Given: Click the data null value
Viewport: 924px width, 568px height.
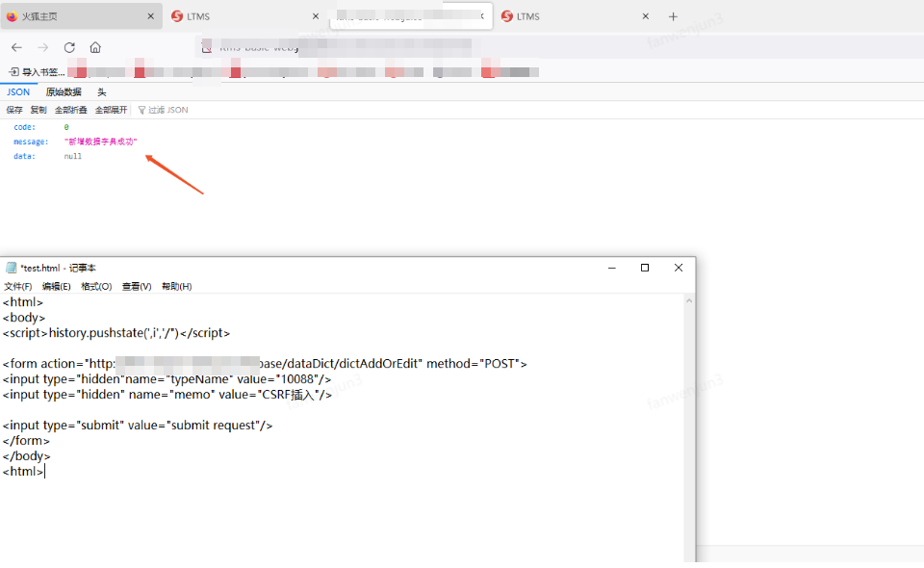Looking at the screenshot, I should click(73, 157).
